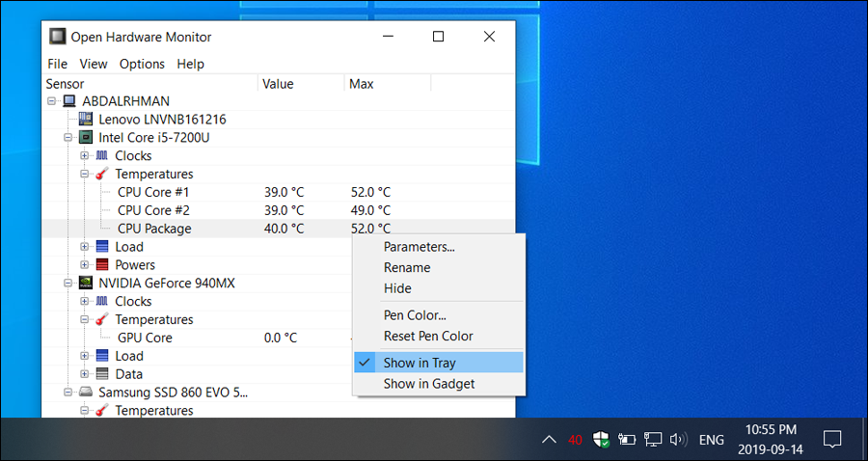Screen dimensions: 868x461
Task: Click the Max column header
Action: [388, 84]
